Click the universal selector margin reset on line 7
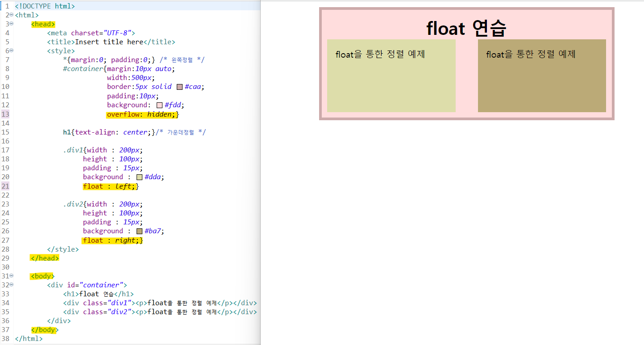Viewport: 644px width, 345px height. 109,60
